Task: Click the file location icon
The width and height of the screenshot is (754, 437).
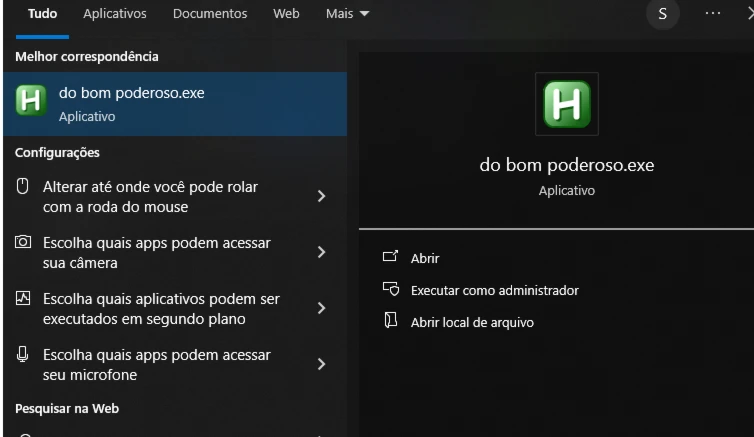Action: (390, 320)
